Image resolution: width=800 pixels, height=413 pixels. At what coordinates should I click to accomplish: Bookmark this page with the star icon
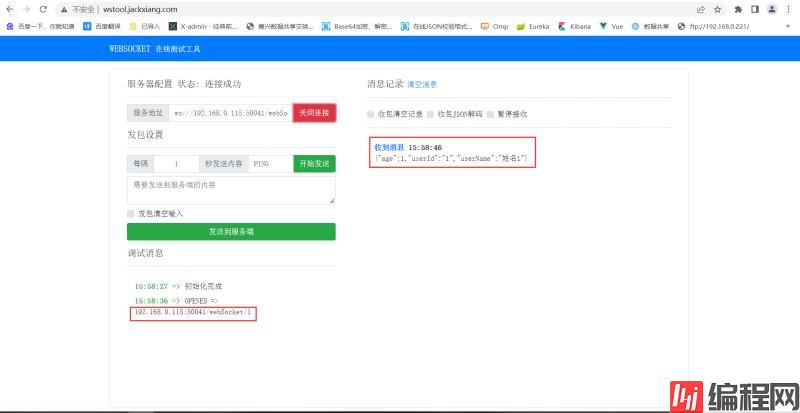717,9
